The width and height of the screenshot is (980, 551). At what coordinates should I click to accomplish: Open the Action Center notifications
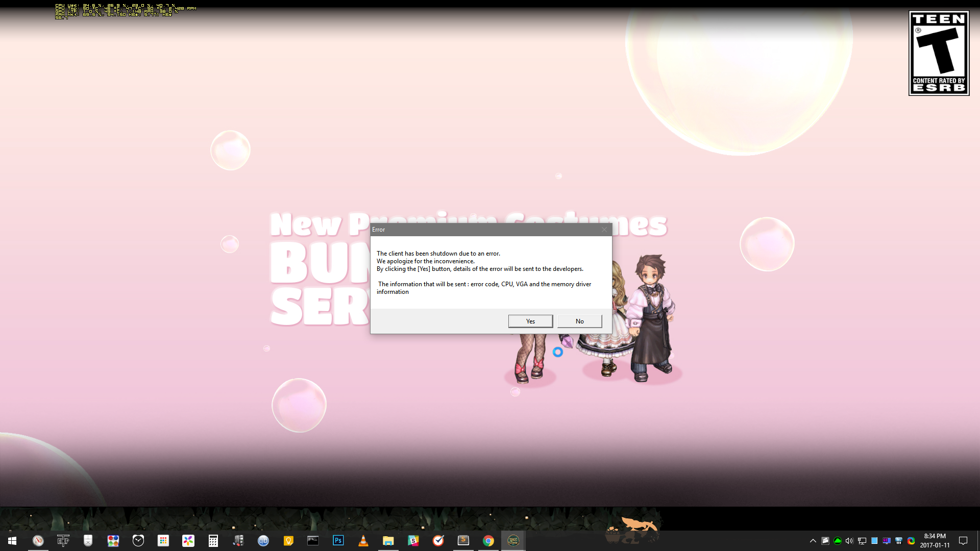point(963,541)
